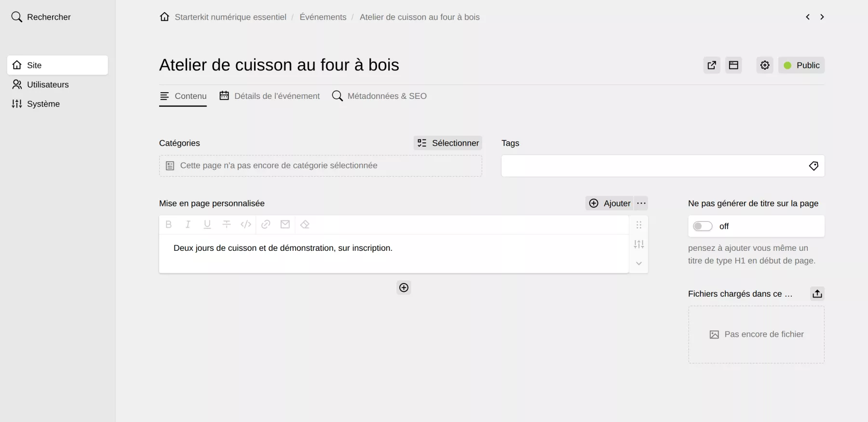Go to the next page arrow
The width and height of the screenshot is (868, 422).
tap(822, 17)
